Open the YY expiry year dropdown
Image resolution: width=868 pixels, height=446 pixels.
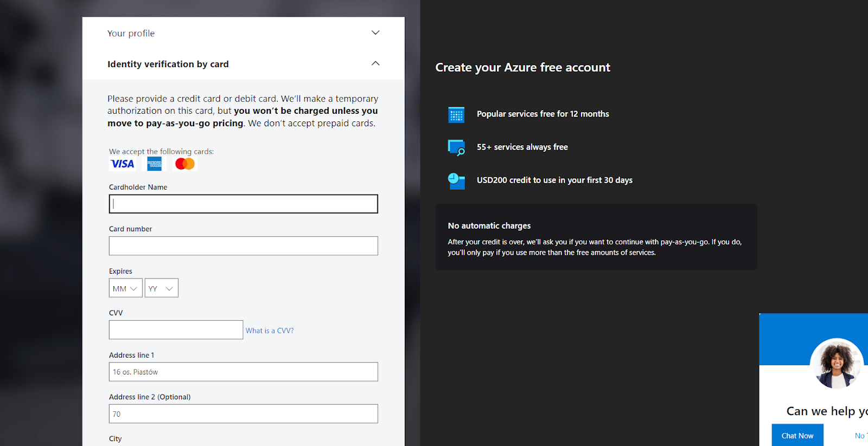coord(161,288)
